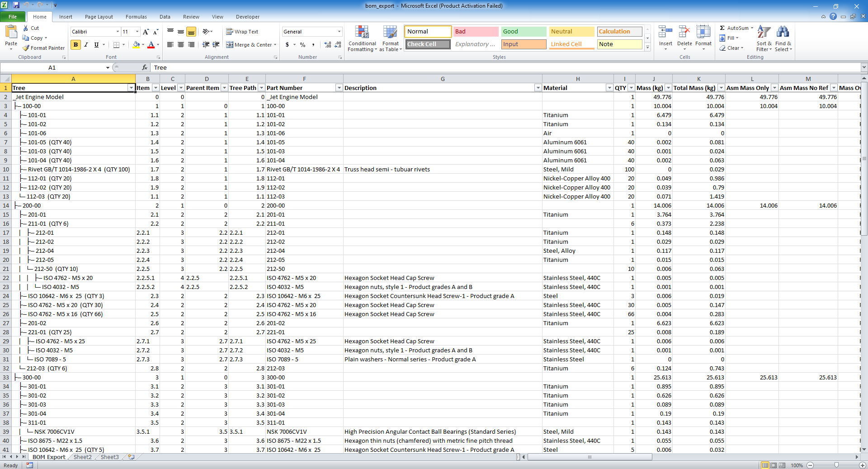Apply the Percent number style
Viewport: 868px width, 469px height.
coord(302,45)
